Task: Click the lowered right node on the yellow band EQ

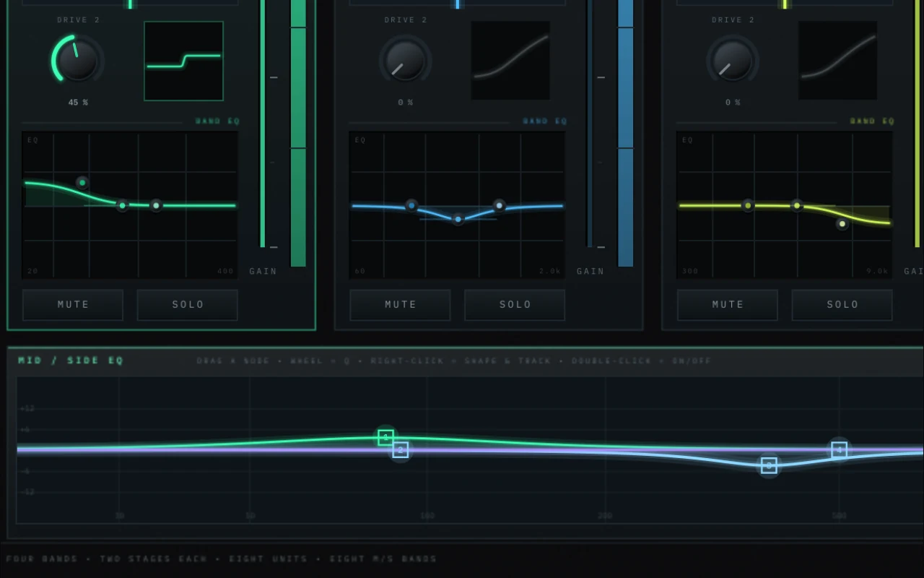Action: coord(842,224)
